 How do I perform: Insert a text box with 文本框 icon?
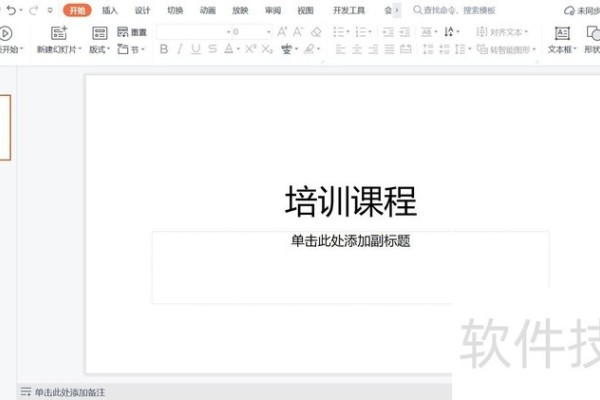[x=562, y=34]
